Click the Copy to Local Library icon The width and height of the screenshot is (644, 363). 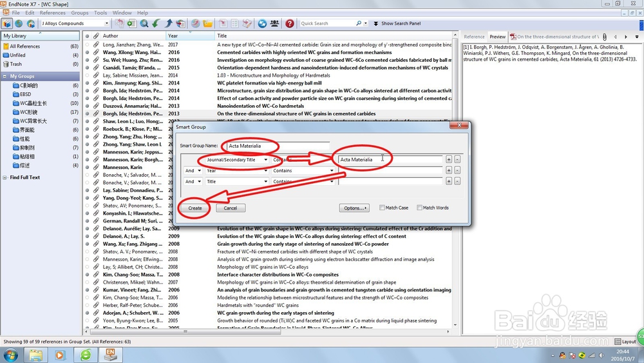pos(120,23)
